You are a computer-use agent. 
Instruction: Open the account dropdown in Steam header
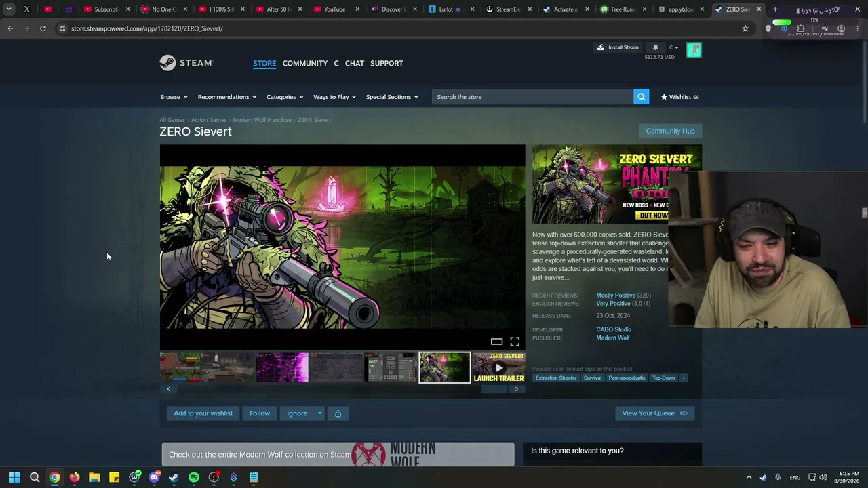674,47
